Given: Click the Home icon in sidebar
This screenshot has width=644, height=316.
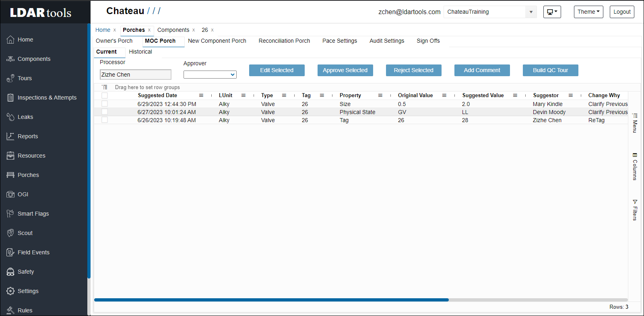Looking at the screenshot, I should tap(10, 39).
